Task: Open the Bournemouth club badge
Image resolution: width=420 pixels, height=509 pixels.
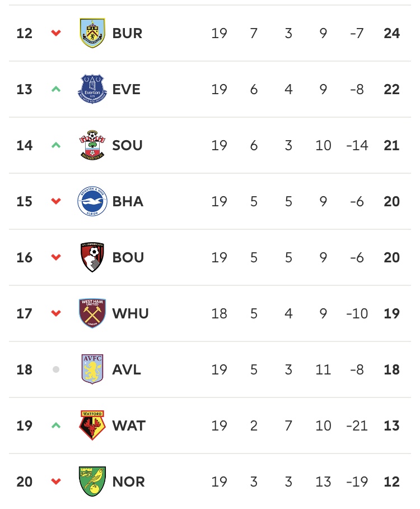Action: pos(92,257)
